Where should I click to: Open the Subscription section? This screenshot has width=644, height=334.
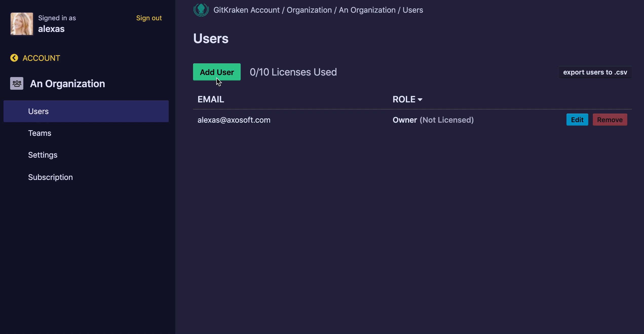click(50, 177)
